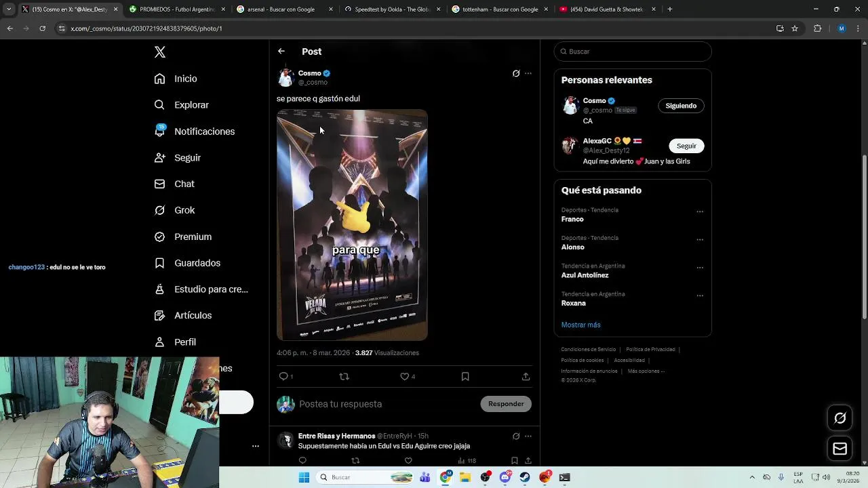Click page vertical scrollbar
Image resolution: width=868 pixels, height=488 pixels.
coord(864,237)
